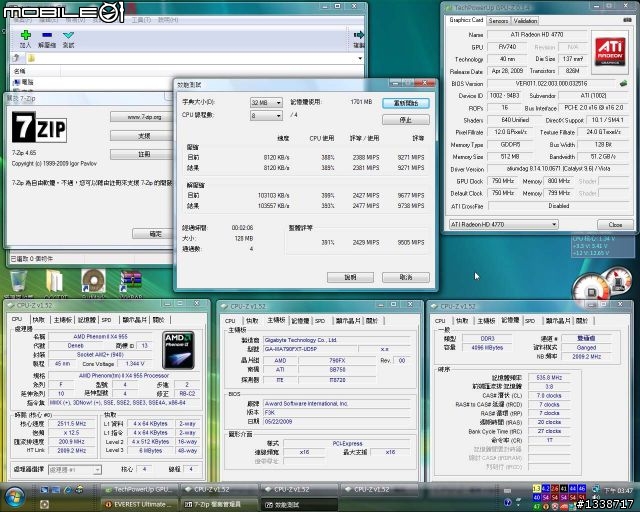Click the Windows Start orb
The image size is (640, 512).
click(x=14, y=497)
